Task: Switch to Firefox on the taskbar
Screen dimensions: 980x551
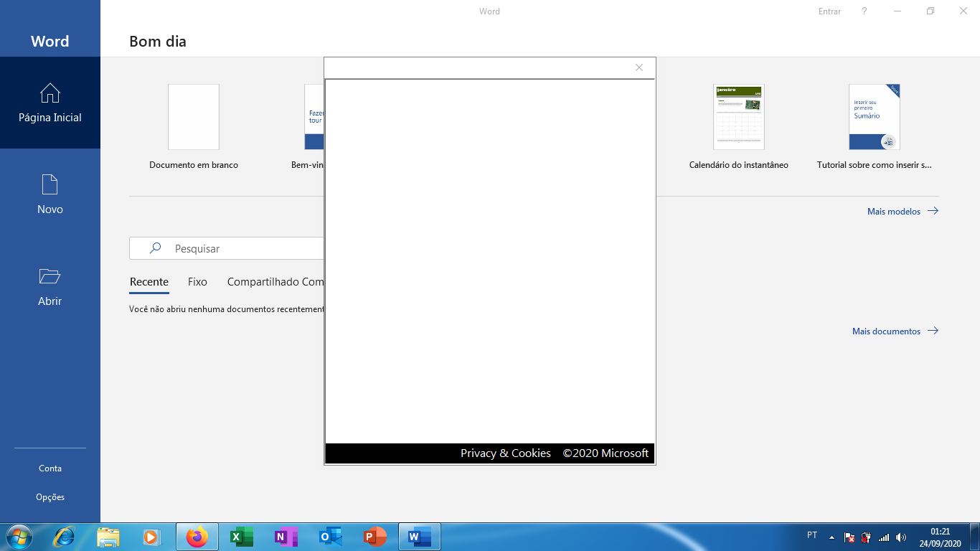Action: coord(197,537)
